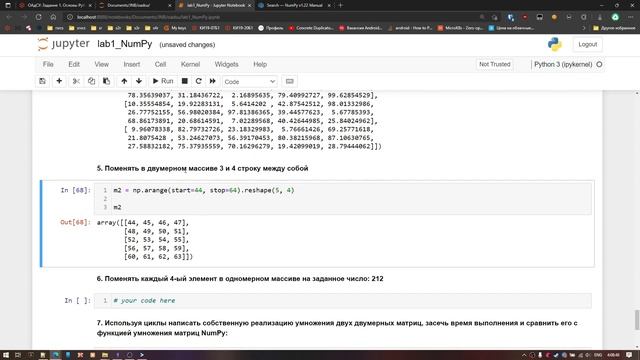The height and width of the screenshot is (360, 640).
Task: Open the Help menu
Action: (x=260, y=64)
